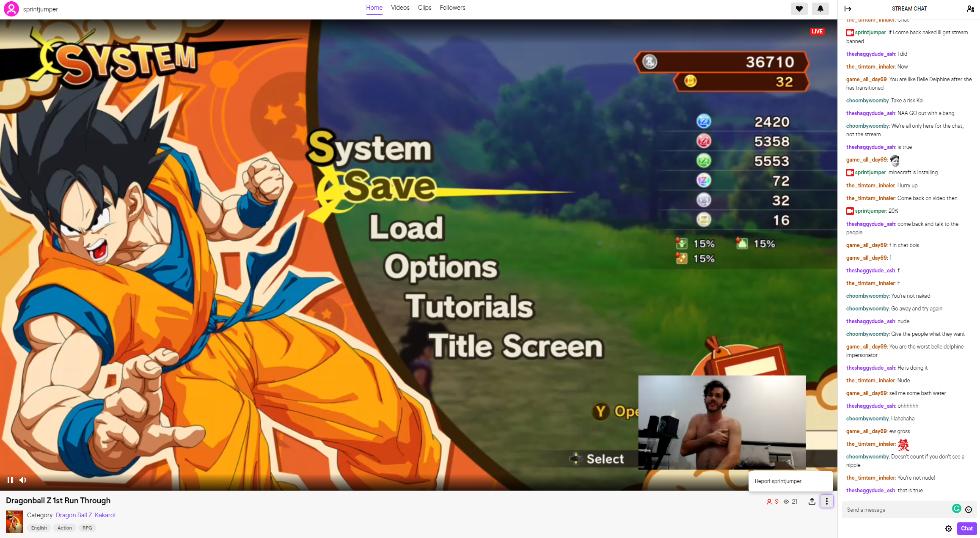The width and height of the screenshot is (980, 538).
Task: Expand the Followers navigation tab
Action: coord(453,7)
